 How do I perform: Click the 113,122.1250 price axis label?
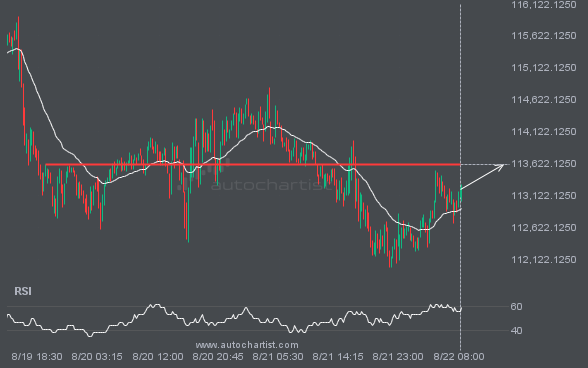click(544, 195)
